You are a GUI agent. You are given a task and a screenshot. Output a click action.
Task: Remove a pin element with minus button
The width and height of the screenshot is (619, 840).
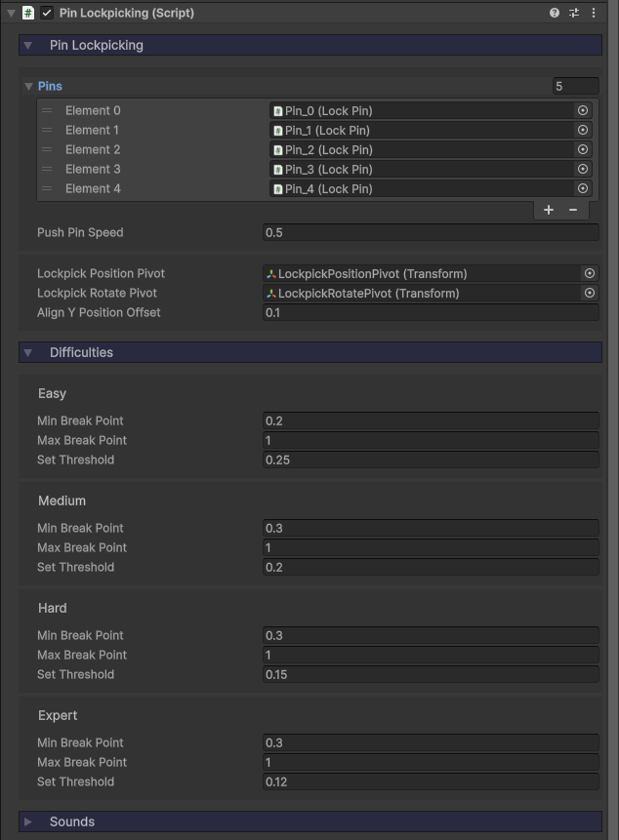573,210
